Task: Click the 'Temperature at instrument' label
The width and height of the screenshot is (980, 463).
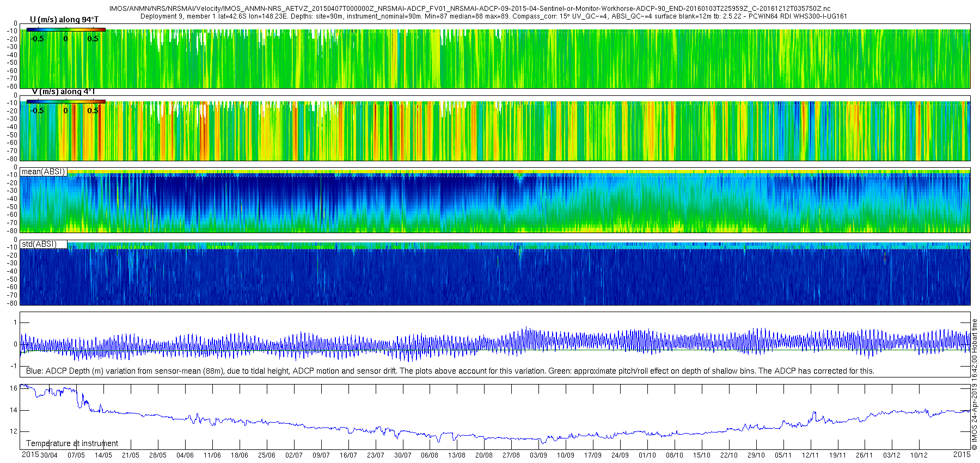Action: click(72, 443)
